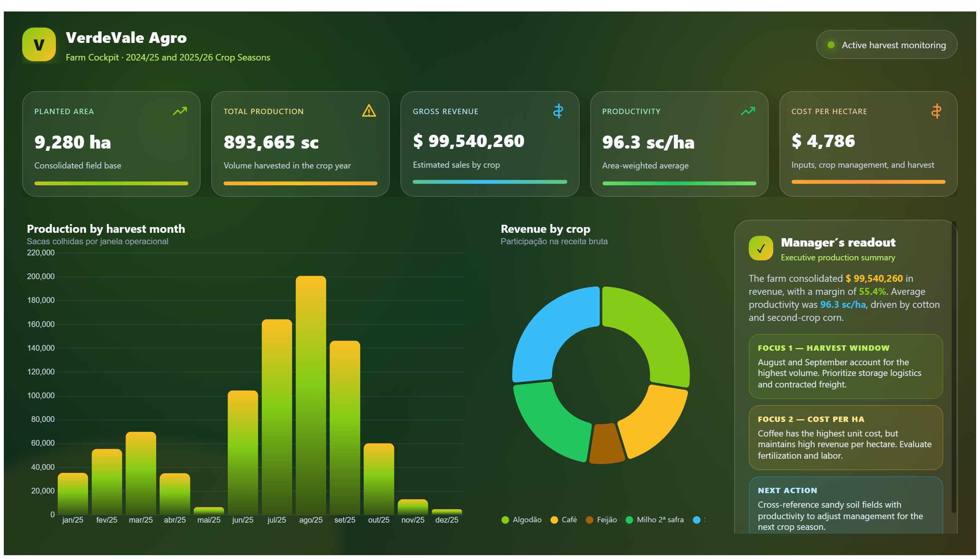Click the '$ 99,540,260' value in Gross Revenue card

468,141
